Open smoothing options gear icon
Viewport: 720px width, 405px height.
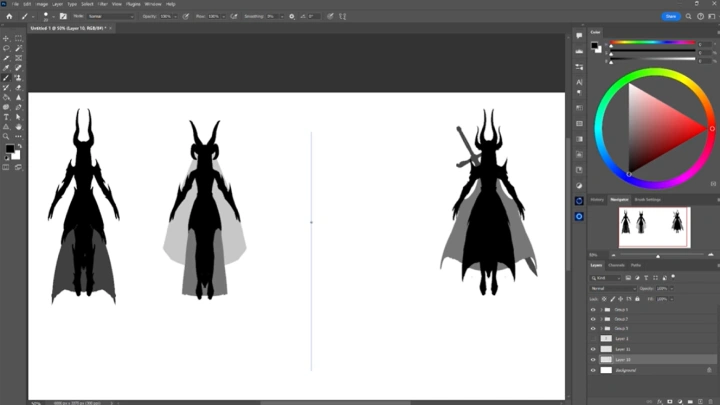[292, 17]
